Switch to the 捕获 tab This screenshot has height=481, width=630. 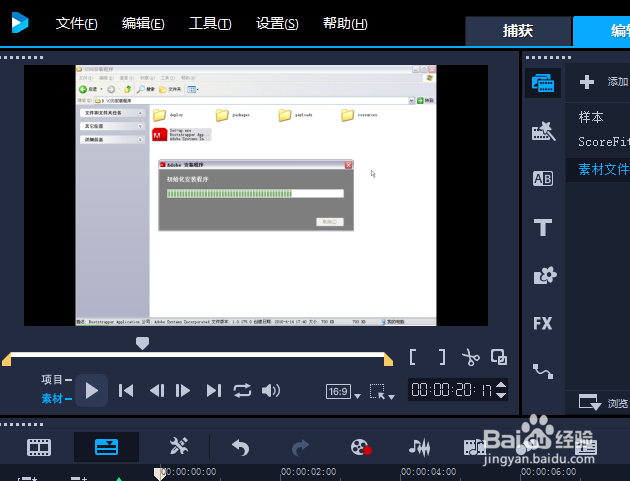point(518,31)
